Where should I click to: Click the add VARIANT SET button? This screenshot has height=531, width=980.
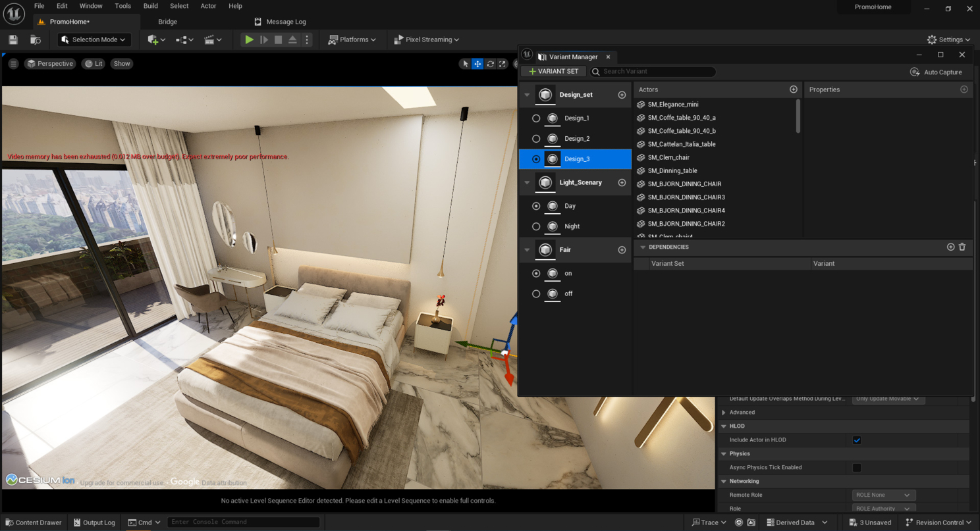pos(553,71)
